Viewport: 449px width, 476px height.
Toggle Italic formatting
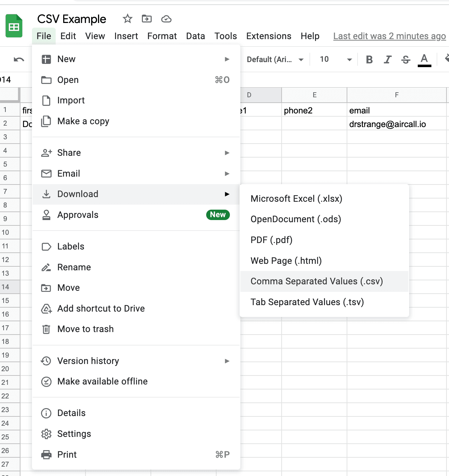(x=387, y=59)
